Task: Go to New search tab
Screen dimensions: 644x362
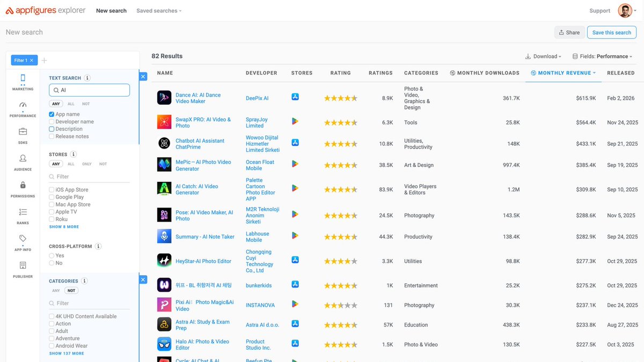Action: [111, 11]
